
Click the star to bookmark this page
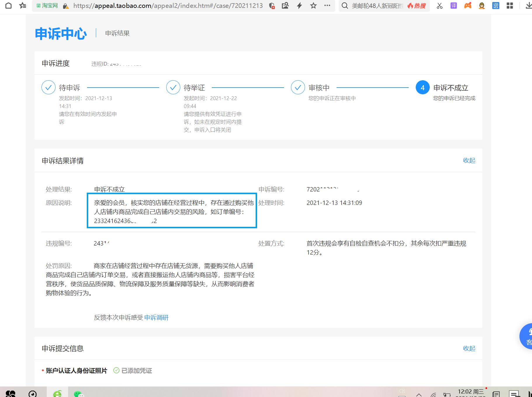click(x=313, y=6)
